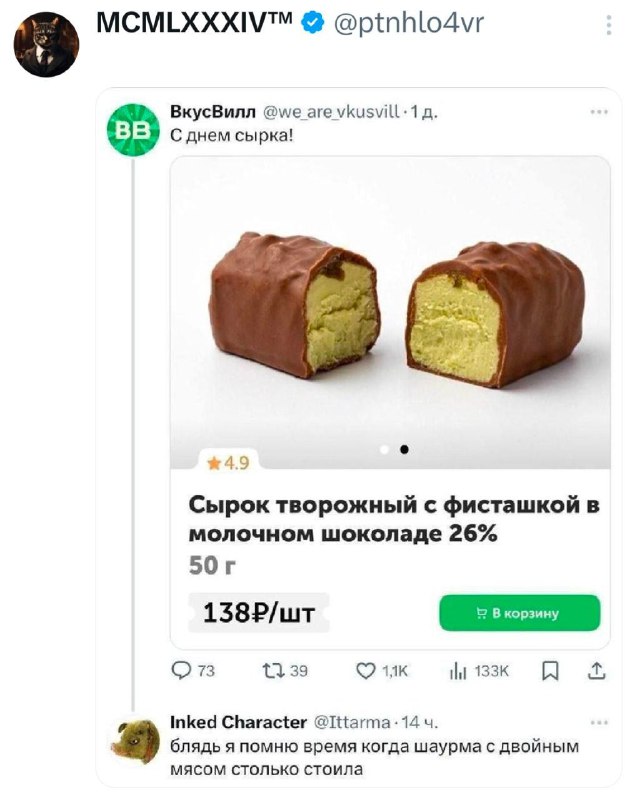Bookmark the VkusVill tweet
The height and width of the screenshot is (800, 637).
(549, 672)
